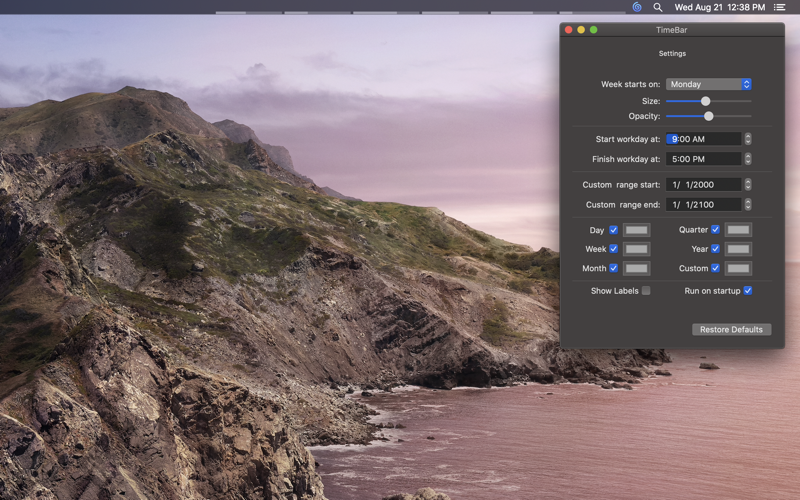
Task: Click the Opacity slider knob
Action: coord(708,116)
